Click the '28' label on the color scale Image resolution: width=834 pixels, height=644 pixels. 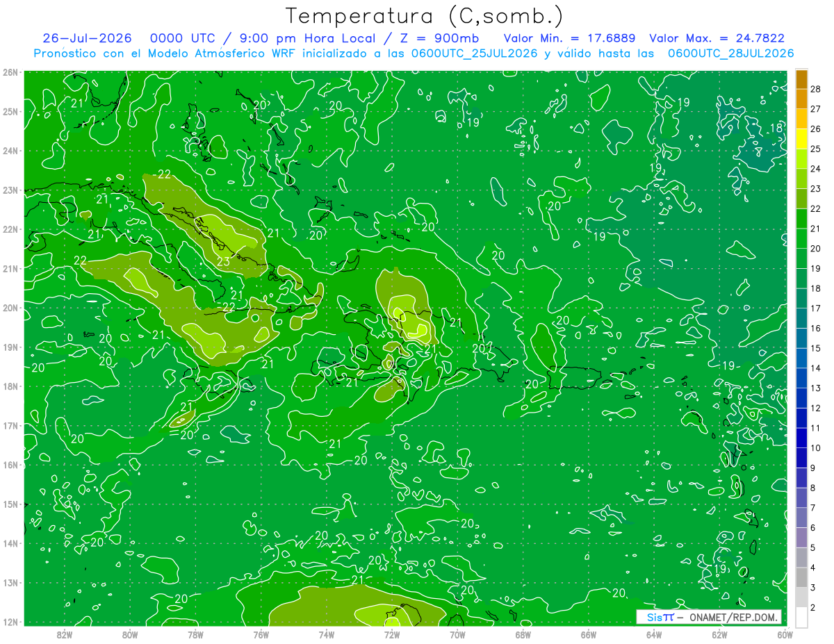pyautogui.click(x=817, y=90)
